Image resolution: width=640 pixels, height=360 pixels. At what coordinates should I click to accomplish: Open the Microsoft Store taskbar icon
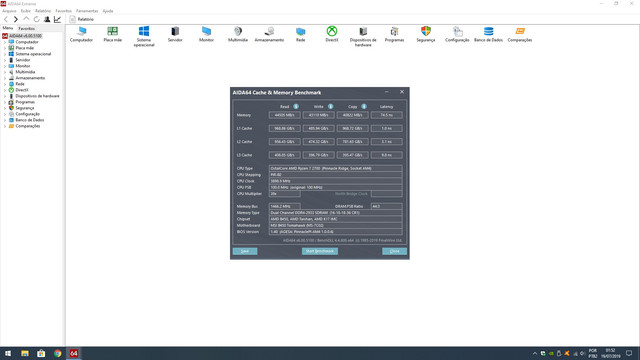pyautogui.click(x=41, y=353)
